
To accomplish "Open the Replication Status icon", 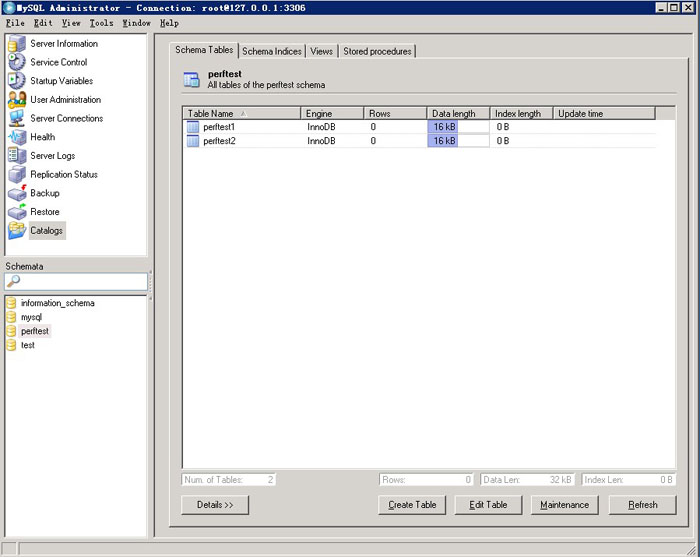I will (17, 174).
